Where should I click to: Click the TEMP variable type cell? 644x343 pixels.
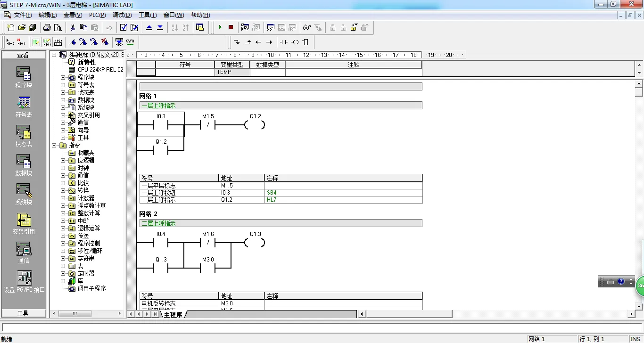coord(232,72)
